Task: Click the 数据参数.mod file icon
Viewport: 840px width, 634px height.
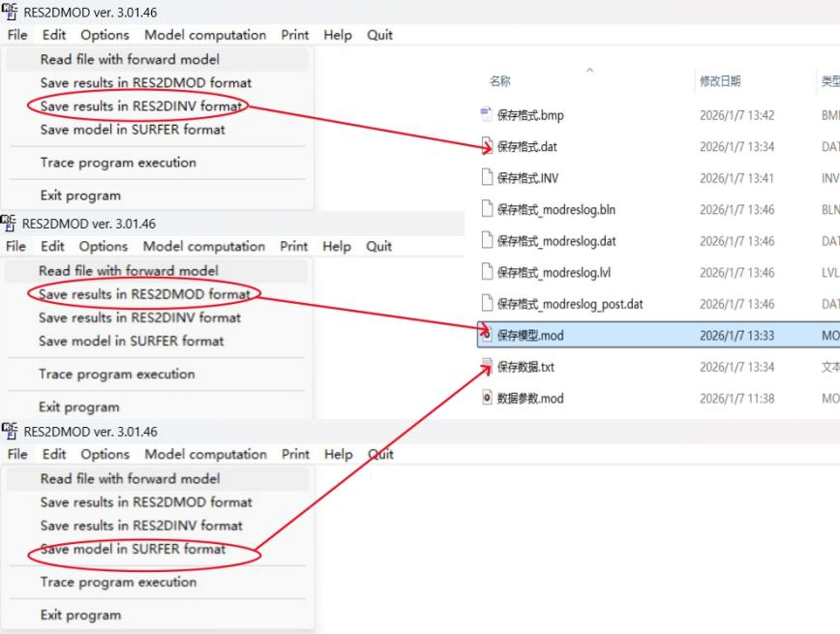Action: click(x=487, y=398)
